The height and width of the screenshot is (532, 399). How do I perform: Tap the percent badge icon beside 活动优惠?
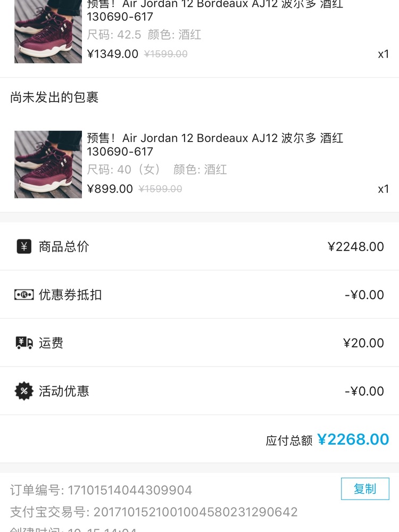[24, 391]
